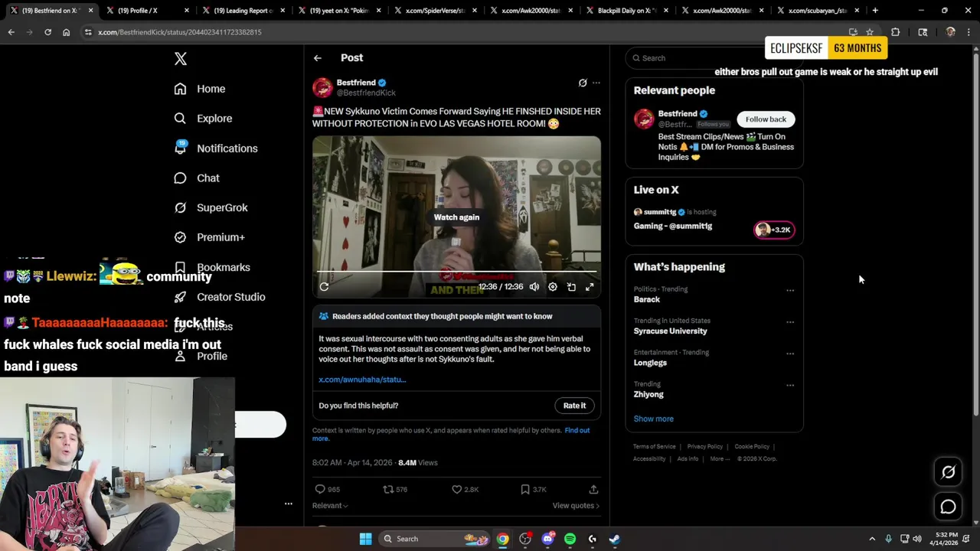Open View quotes link
Image resolution: width=980 pixels, height=551 pixels.
[x=576, y=506]
